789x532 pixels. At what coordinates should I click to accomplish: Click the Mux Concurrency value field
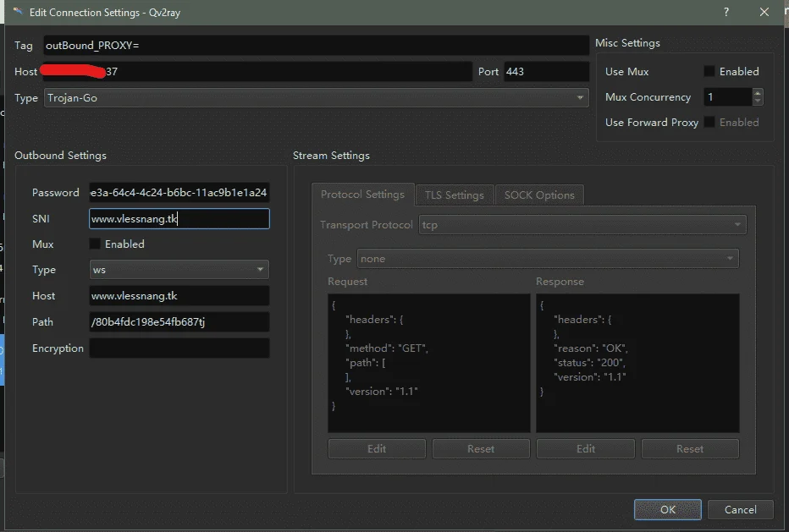point(727,97)
